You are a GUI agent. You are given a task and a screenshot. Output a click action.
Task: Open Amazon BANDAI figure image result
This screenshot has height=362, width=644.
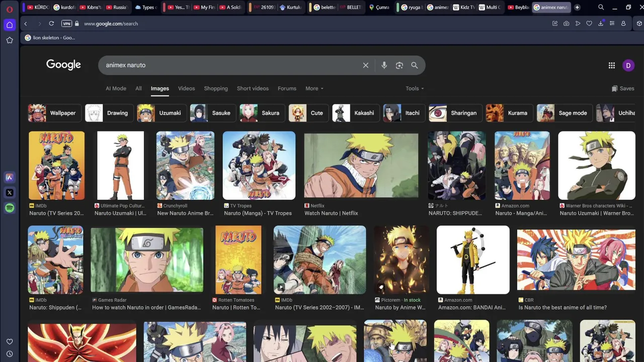point(473,259)
